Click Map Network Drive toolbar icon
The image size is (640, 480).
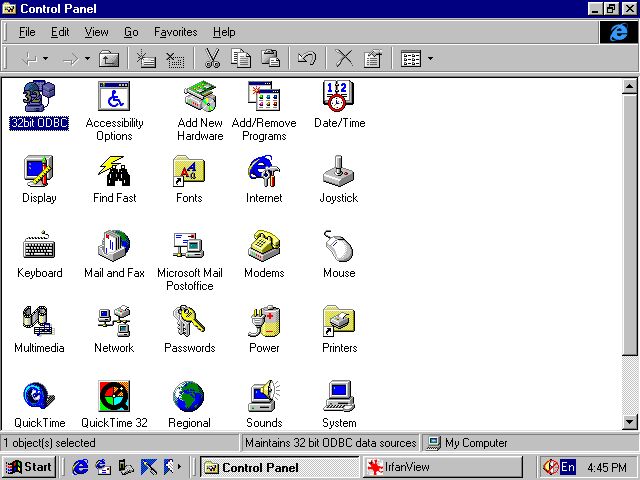click(x=146, y=59)
